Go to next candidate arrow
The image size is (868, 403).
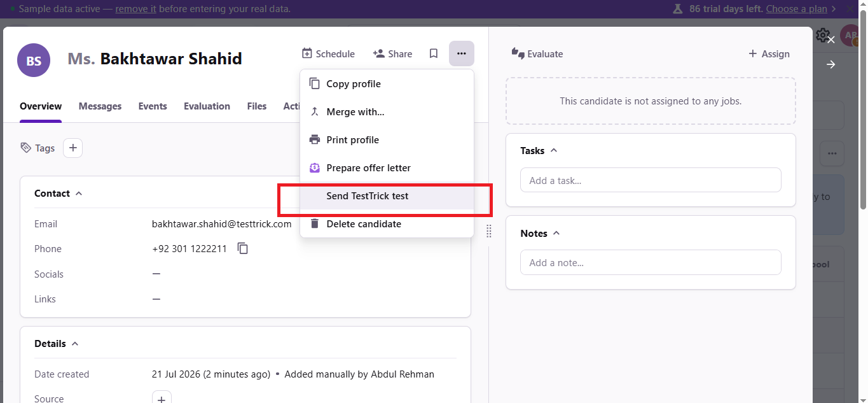tap(830, 64)
